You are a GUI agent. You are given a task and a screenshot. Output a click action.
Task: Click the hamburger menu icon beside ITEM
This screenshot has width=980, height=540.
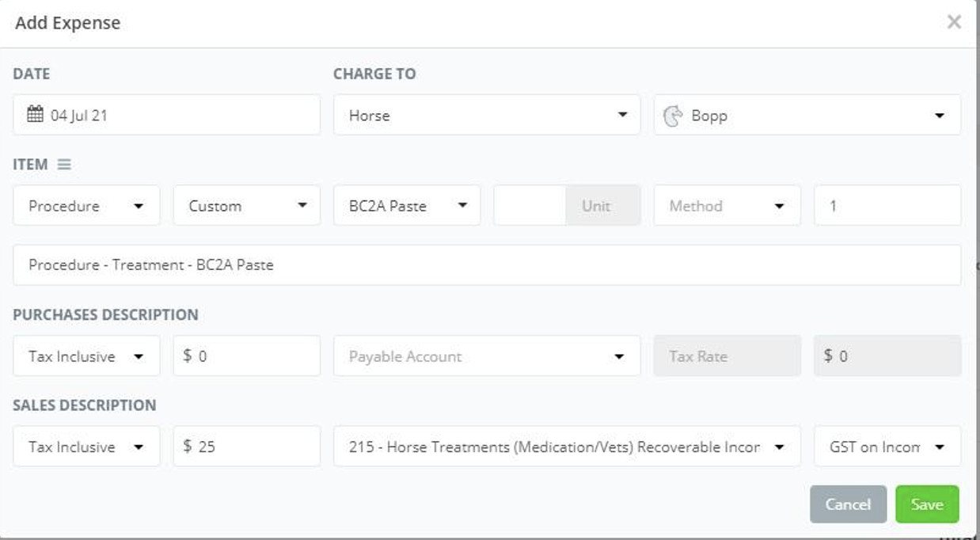[64, 165]
